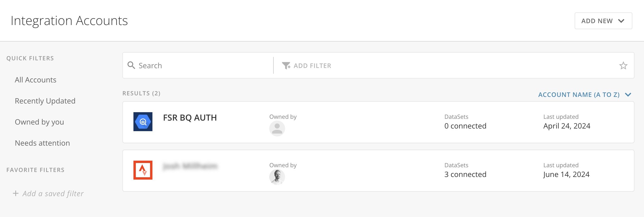Select the All Accounts quick filter
Screen dimensions: 644x217
[x=36, y=80]
